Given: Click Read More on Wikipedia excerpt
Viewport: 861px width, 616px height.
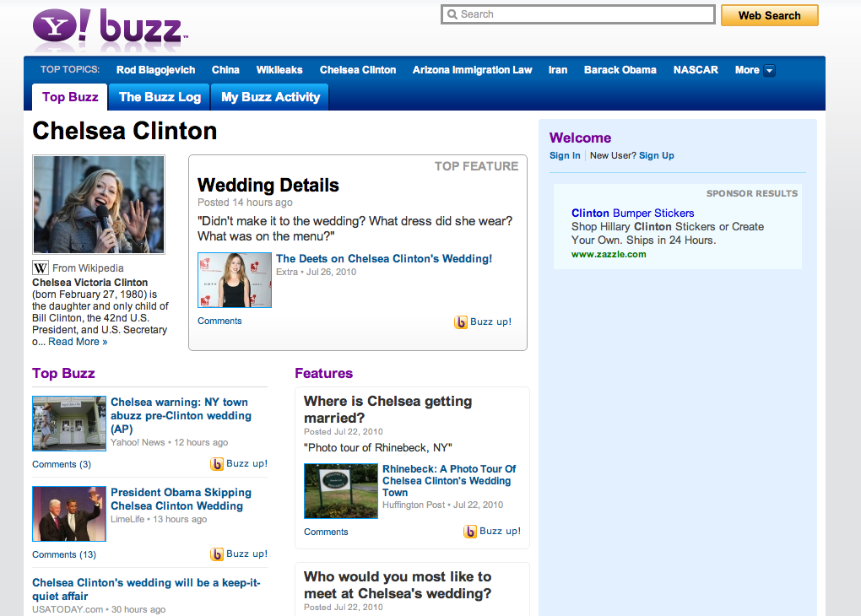Looking at the screenshot, I should (x=78, y=342).
